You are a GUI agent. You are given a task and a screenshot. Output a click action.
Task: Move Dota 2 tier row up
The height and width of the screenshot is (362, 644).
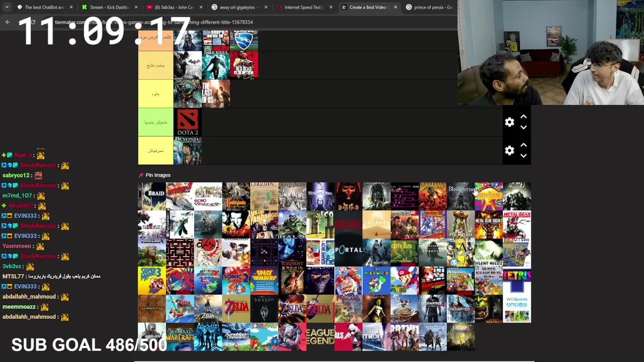tap(523, 117)
